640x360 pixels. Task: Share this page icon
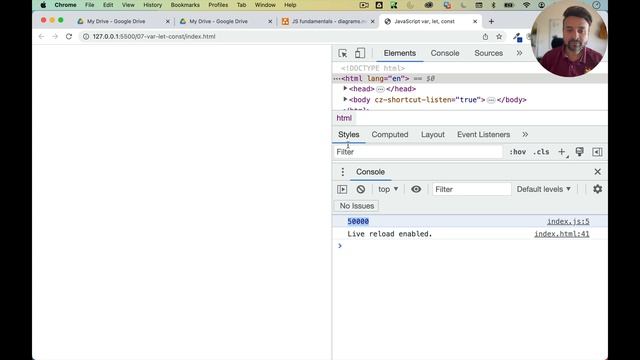(485, 37)
